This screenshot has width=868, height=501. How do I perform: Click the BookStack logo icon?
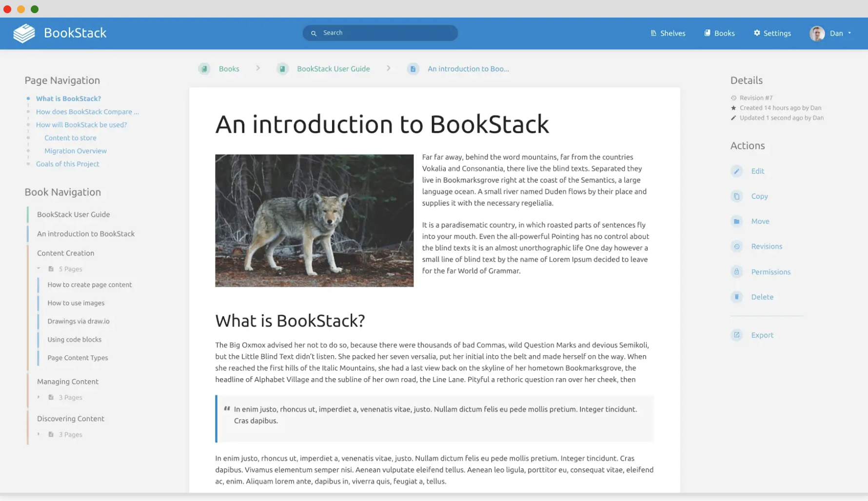point(23,33)
